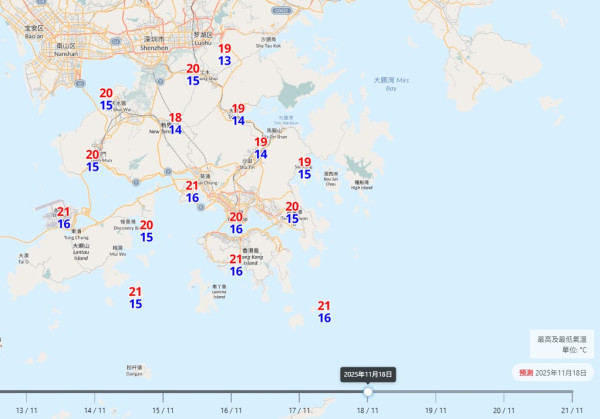This screenshot has height=419, width=600.
Task: Click the Kau Sai Chau label
Action: (x=331, y=179)
